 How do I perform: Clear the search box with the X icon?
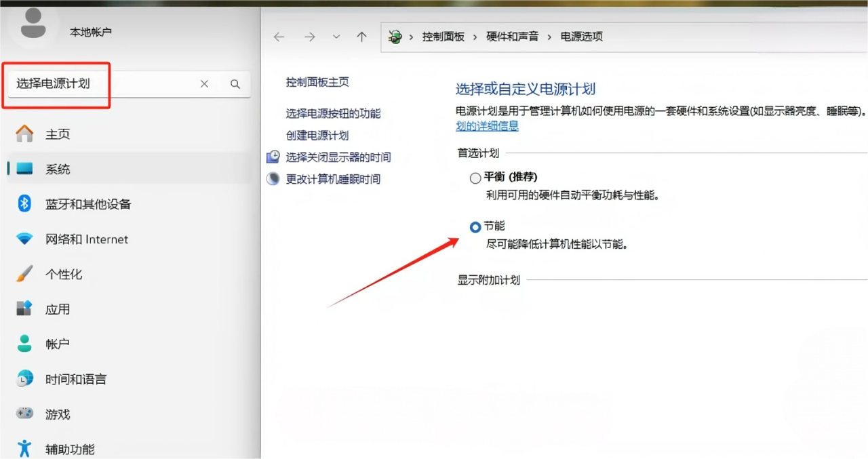pyautogui.click(x=204, y=84)
